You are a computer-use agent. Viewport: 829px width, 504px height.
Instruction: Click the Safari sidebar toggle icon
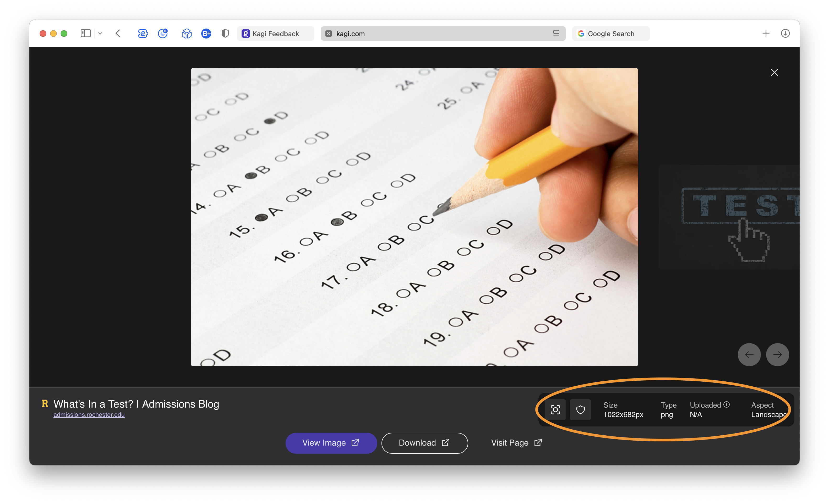coord(85,33)
